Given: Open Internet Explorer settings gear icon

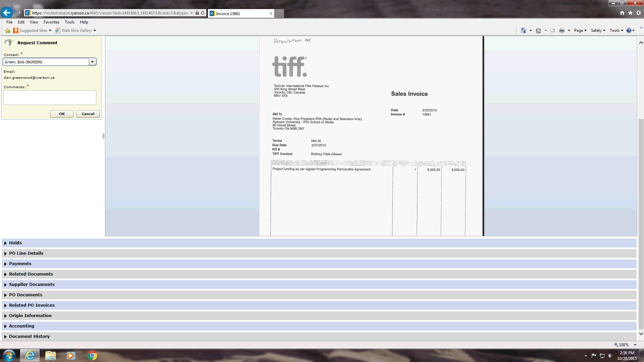Looking at the screenshot, I should pos(639,13).
